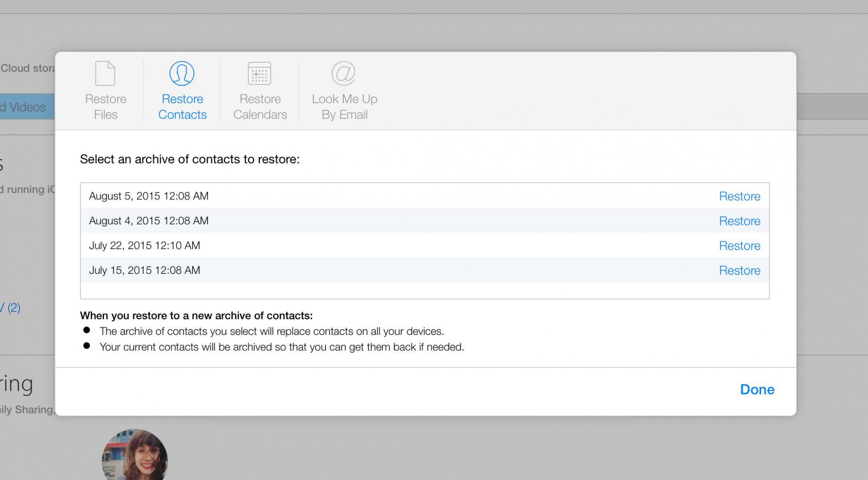Viewport: 868px width, 480px height.
Task: Select the Restore Contacts tab label
Action: tap(182, 107)
